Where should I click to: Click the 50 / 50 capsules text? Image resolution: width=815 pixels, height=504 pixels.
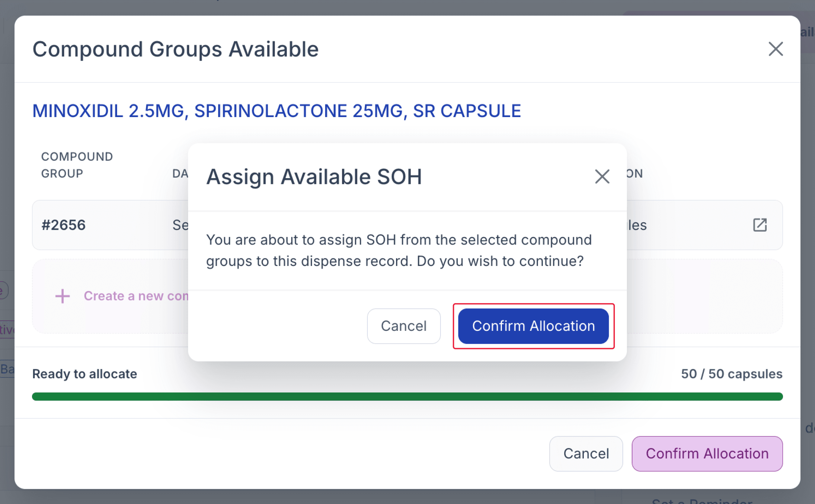731,374
